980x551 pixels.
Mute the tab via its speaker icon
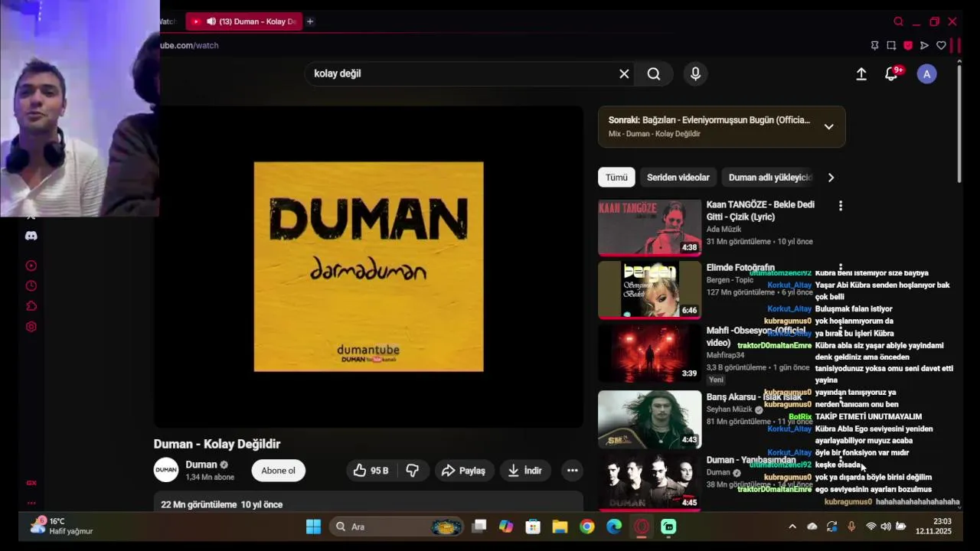(211, 21)
